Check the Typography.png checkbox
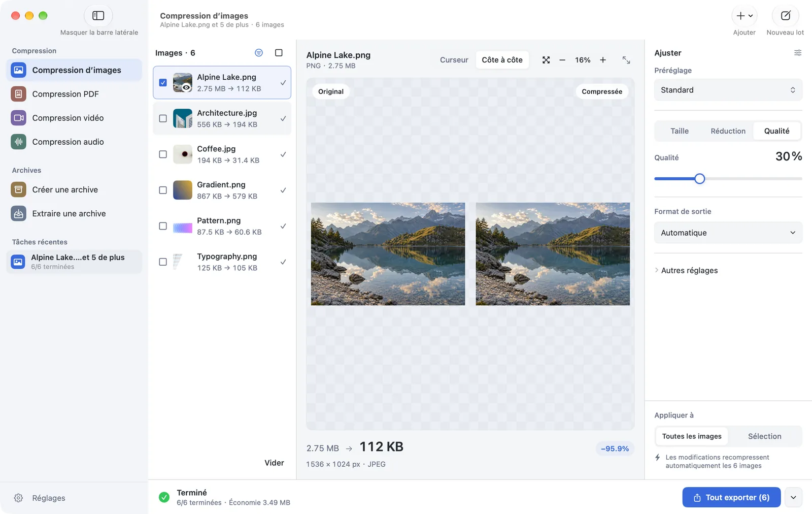Viewport: 812px width, 514px height. point(163,262)
